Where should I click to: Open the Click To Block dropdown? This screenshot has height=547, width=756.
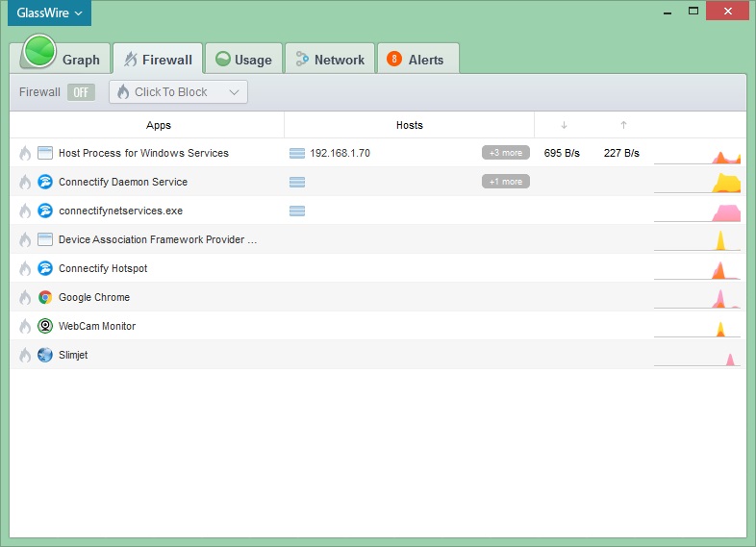pyautogui.click(x=178, y=92)
